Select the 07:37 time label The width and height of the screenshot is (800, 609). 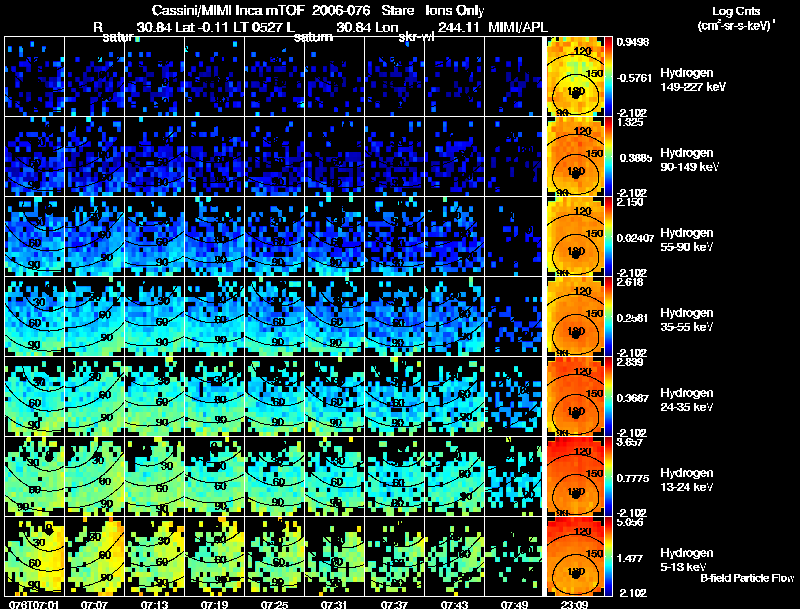click(394, 604)
